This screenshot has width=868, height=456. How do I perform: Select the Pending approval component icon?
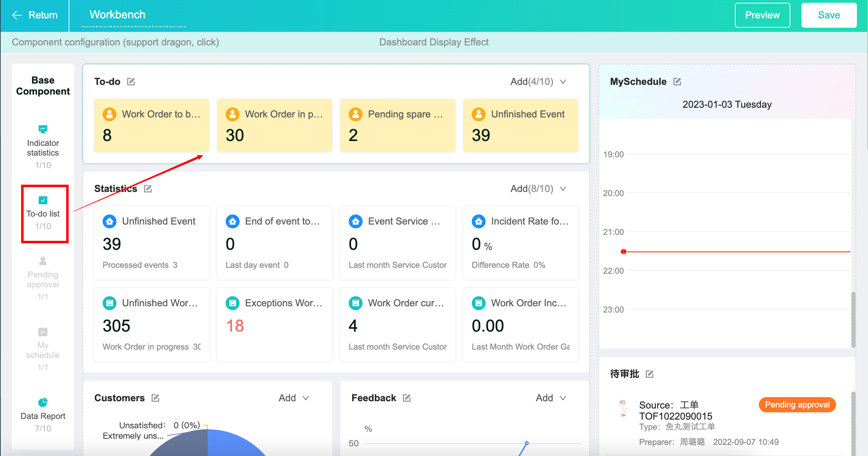43,261
